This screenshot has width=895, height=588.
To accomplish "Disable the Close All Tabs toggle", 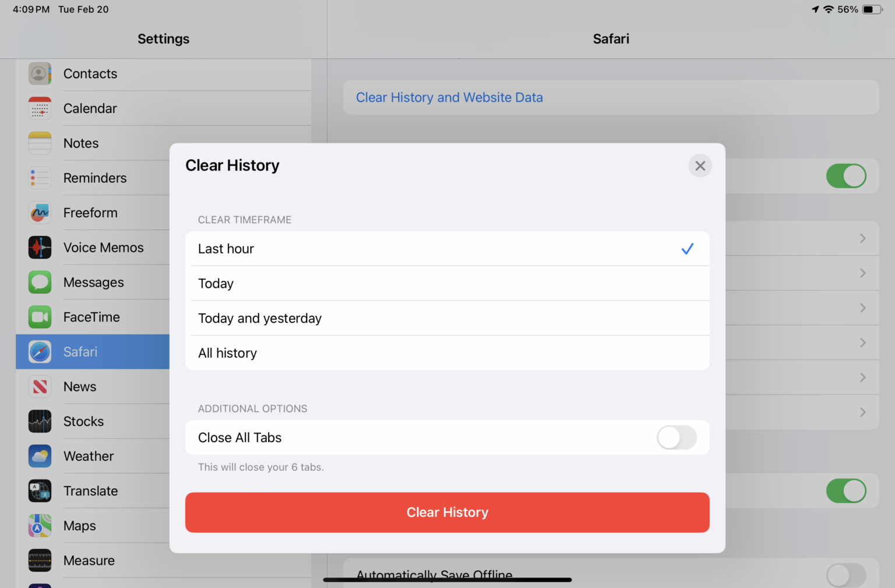I will (676, 438).
